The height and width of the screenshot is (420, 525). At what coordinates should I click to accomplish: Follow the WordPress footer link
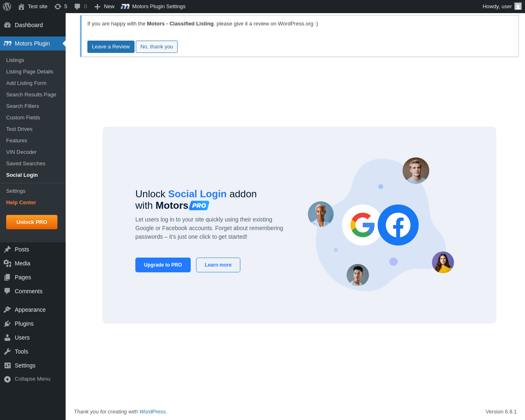coord(153,412)
